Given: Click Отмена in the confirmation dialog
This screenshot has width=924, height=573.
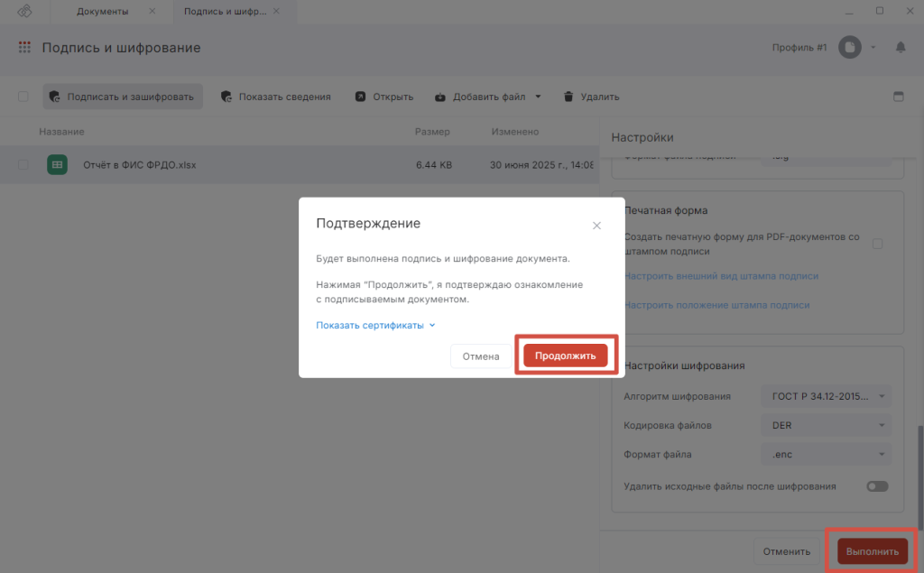Looking at the screenshot, I should (481, 356).
